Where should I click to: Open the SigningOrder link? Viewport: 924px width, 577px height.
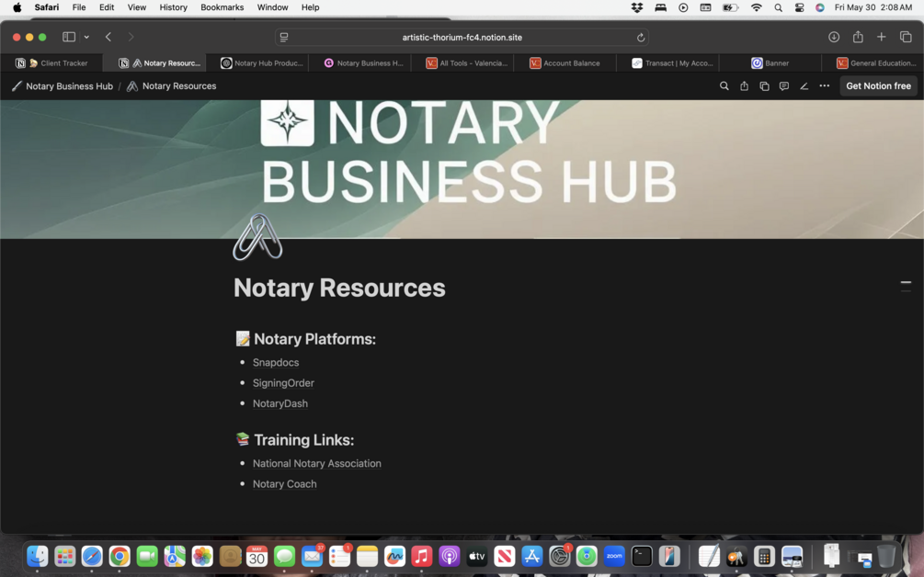click(283, 383)
